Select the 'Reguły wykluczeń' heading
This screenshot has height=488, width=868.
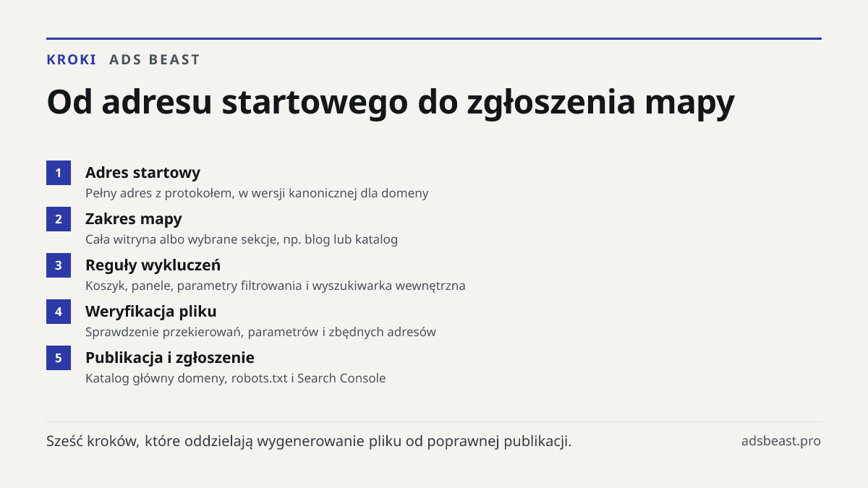tap(153, 265)
